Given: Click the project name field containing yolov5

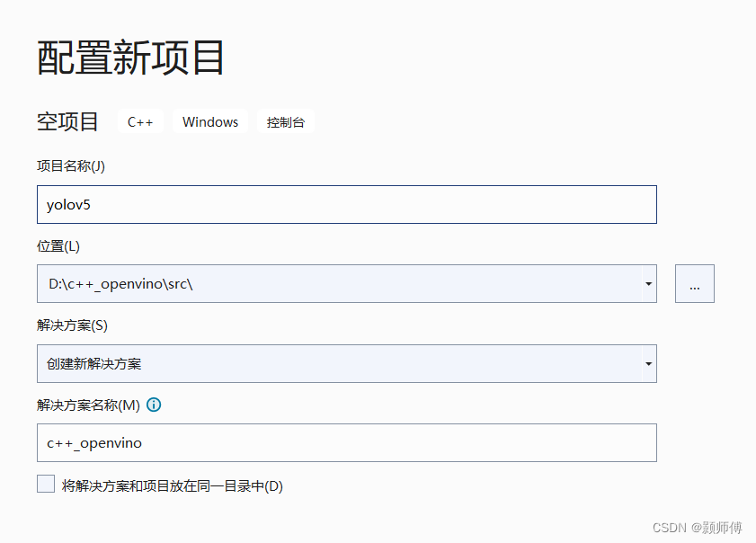Looking at the screenshot, I should [347, 204].
